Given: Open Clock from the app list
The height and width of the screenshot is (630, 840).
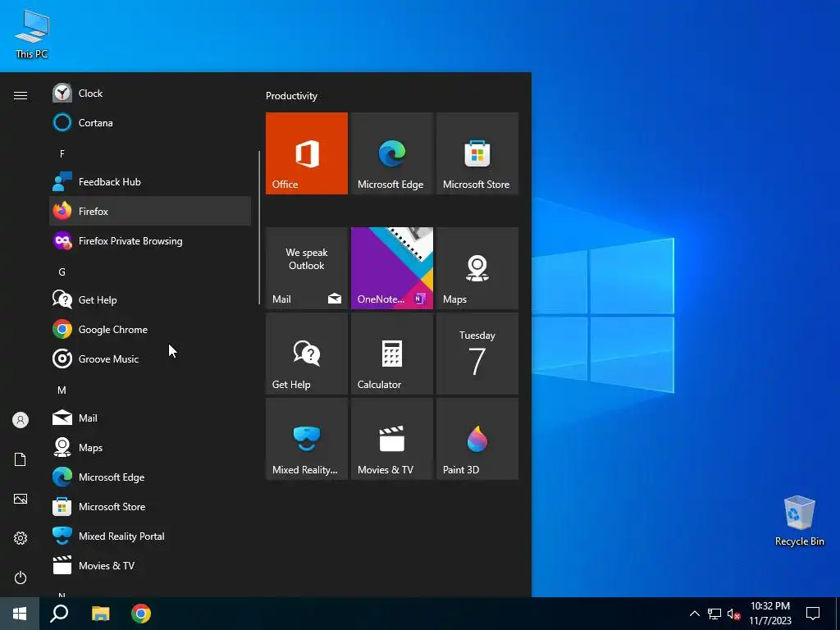Looking at the screenshot, I should tap(150, 94).
